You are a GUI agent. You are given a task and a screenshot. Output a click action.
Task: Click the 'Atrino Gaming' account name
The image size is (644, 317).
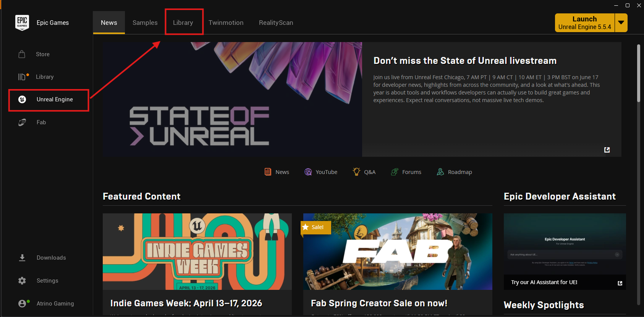55,304
